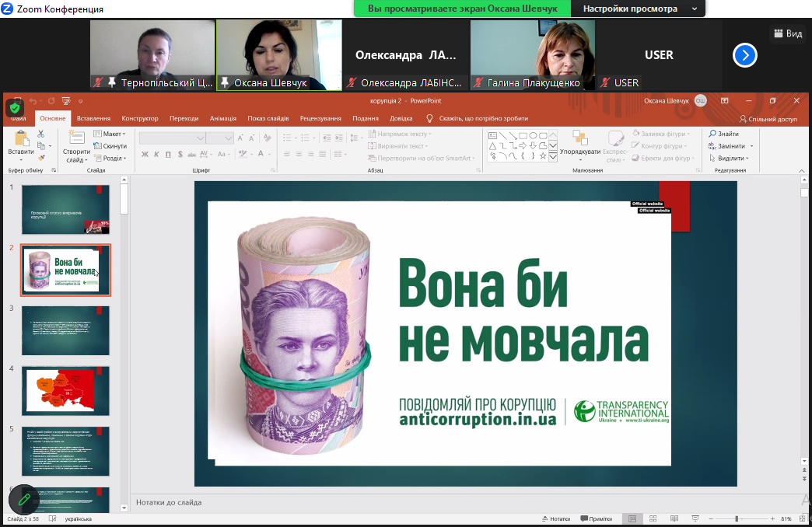Toggle bold Ж formatting

point(145,154)
